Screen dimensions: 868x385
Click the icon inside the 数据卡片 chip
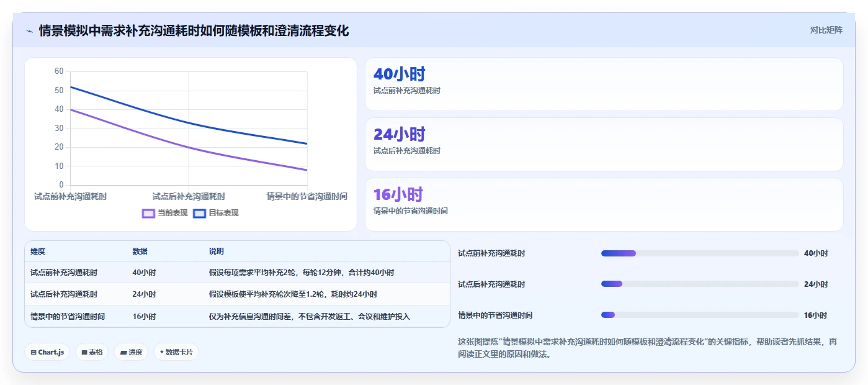[162, 352]
